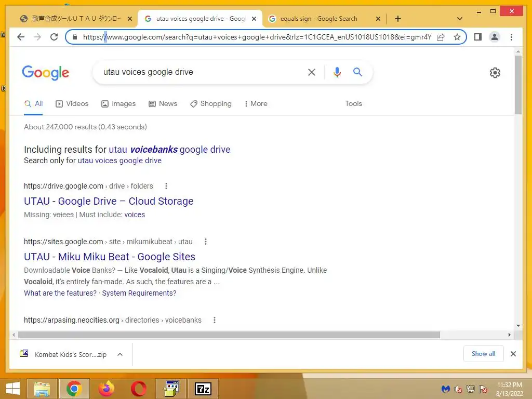This screenshot has height=399, width=532.
Task: Open UTAU - Google Drive Cloud Storage result
Action: pos(109,201)
